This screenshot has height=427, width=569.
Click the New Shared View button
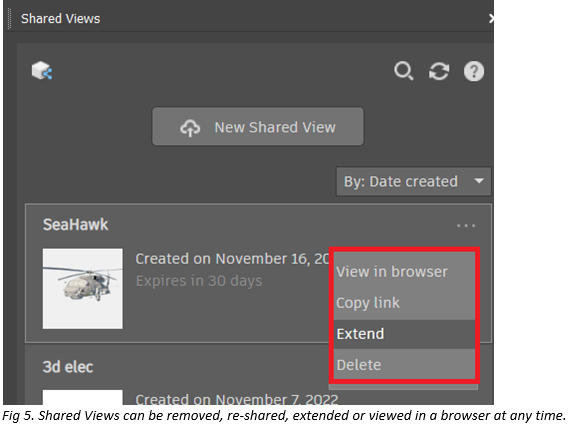(258, 126)
